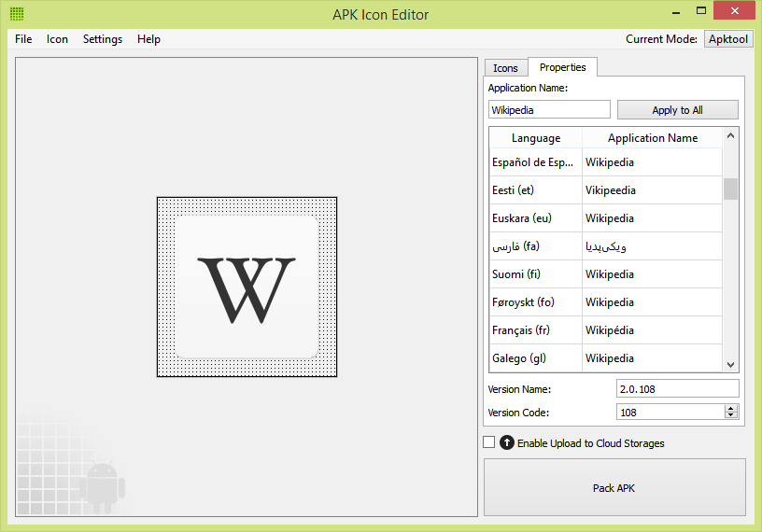The image size is (762, 532).
Task: Select the Føroyskt (fo) row
Action: coord(606,302)
